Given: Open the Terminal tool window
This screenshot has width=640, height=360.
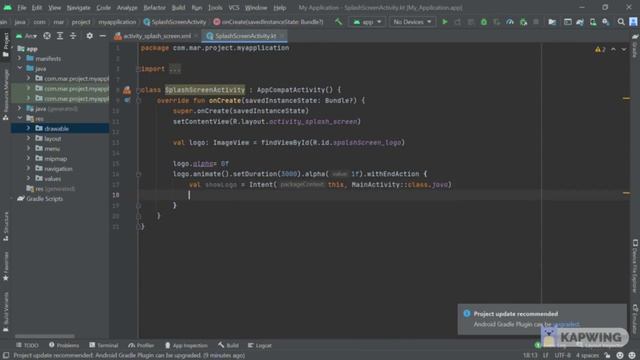Looking at the screenshot, I should pyautogui.click(x=104, y=345).
